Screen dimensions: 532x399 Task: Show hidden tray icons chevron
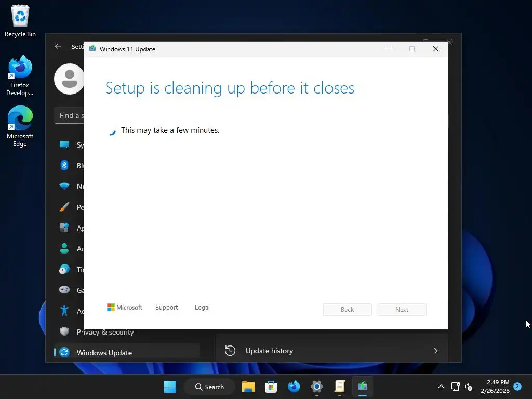(x=441, y=387)
